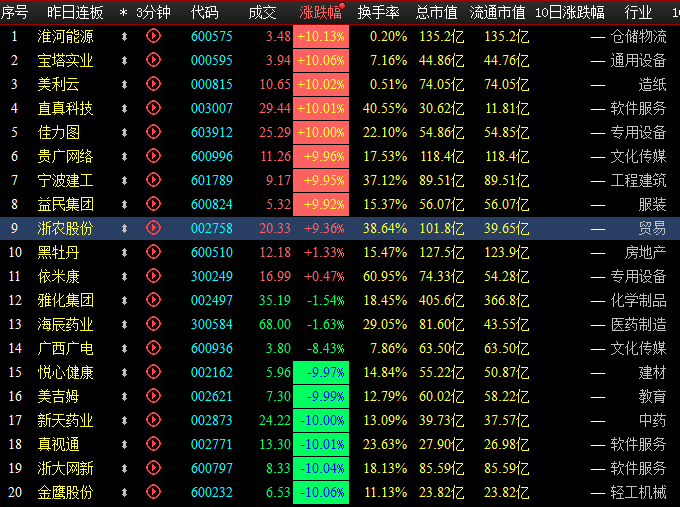This screenshot has width=680, height=507.
Task: Open the 3-minute icon for 新天药业
Action: click(x=153, y=420)
